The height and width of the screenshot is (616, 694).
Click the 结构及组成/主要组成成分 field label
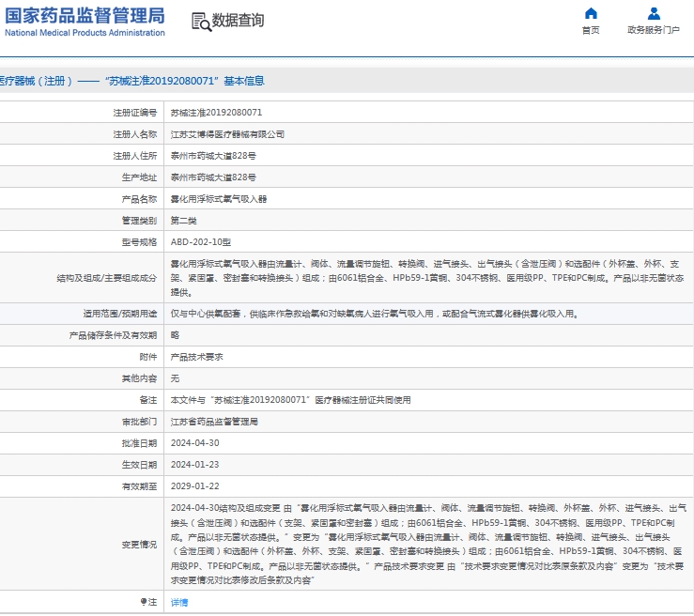[x=107, y=278]
